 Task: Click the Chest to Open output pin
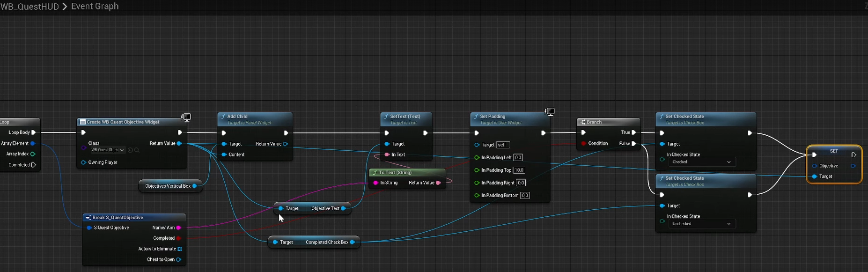[x=178, y=259]
